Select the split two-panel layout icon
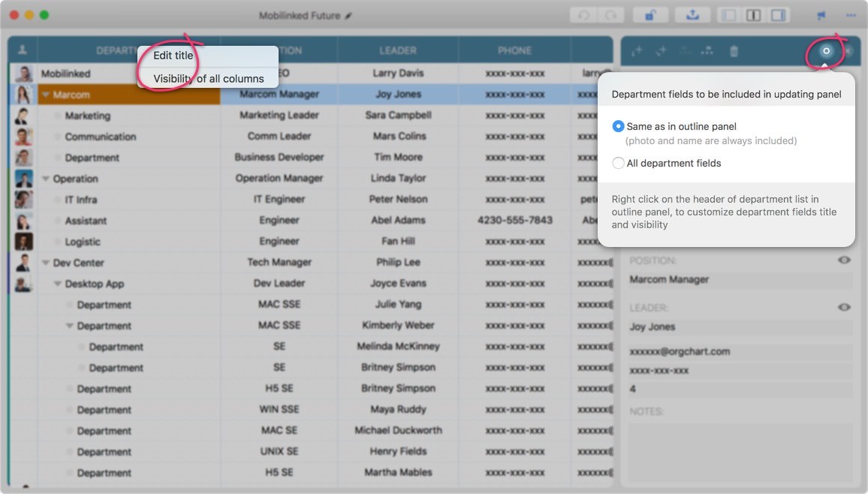The height and width of the screenshot is (494, 868). point(753,15)
